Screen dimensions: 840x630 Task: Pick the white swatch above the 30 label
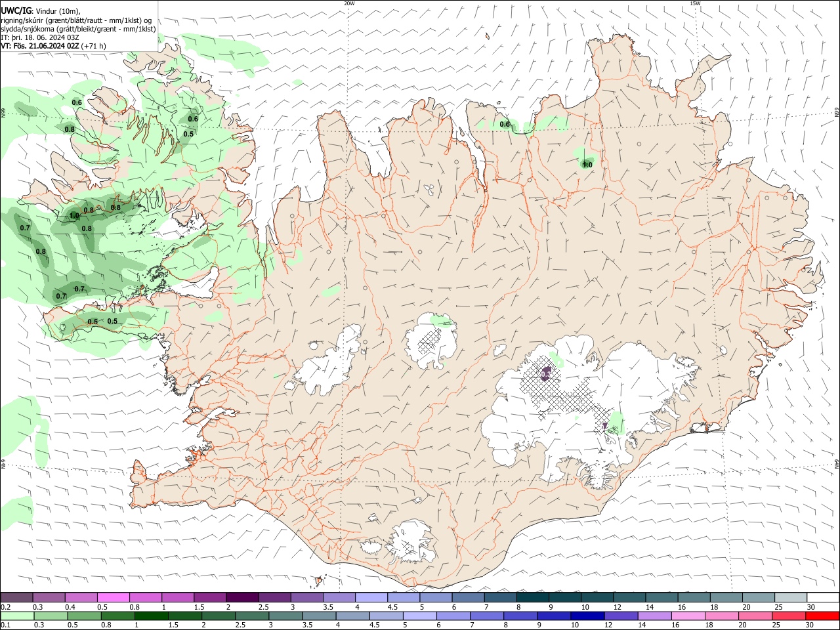point(823,598)
